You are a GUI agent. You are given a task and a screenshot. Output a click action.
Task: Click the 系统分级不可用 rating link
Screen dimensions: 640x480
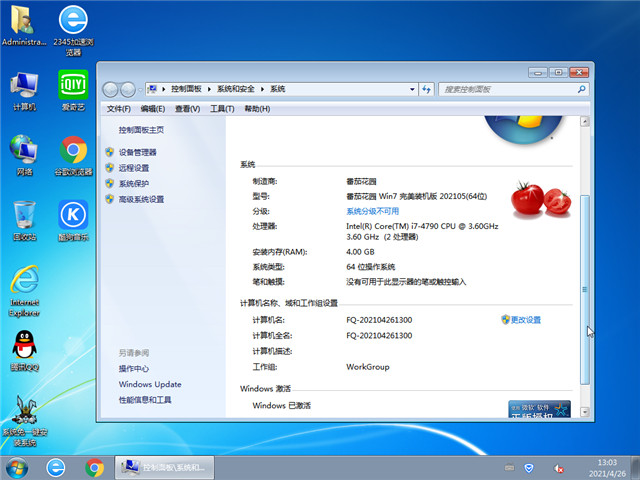(373, 211)
